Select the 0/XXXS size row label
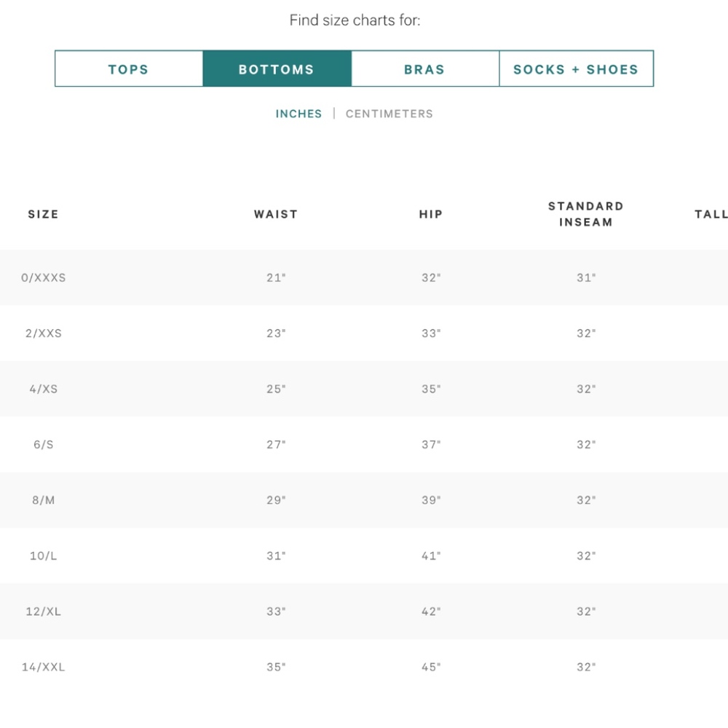The height and width of the screenshot is (728, 728). click(x=43, y=277)
